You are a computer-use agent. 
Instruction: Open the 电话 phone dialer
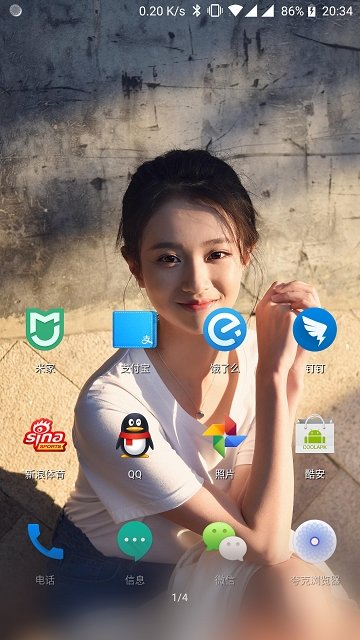(x=45, y=541)
